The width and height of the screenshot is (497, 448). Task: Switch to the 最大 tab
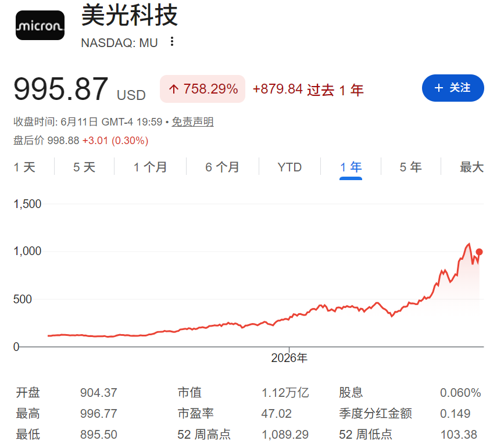[x=471, y=167]
